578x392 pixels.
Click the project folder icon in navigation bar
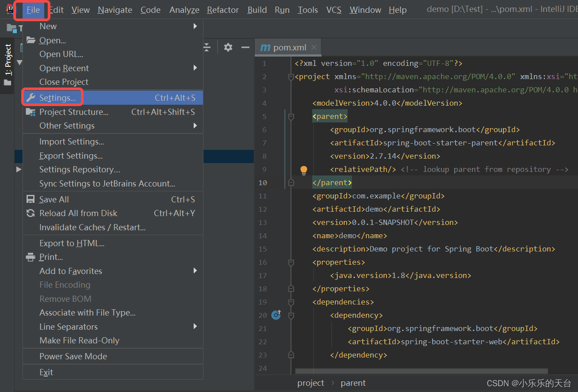tap(11, 28)
